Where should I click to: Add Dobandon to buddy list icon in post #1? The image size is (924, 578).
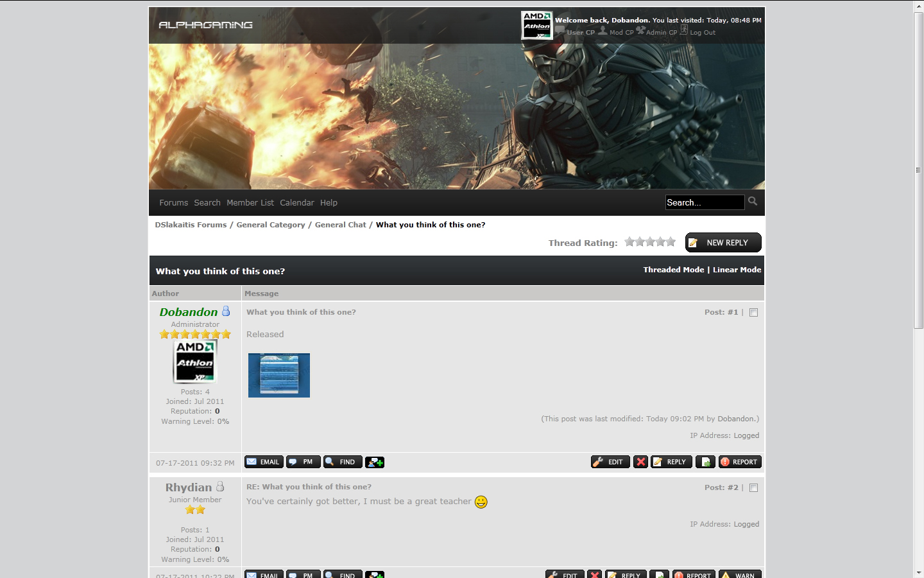point(375,462)
